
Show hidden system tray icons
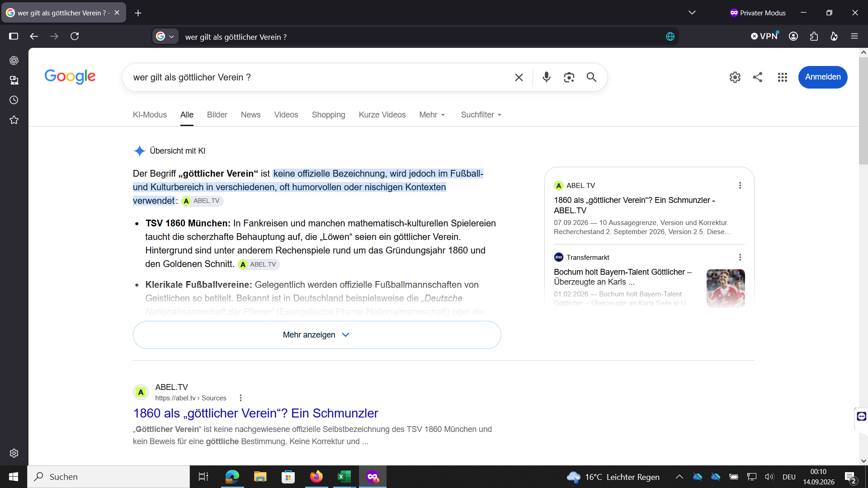(x=679, y=477)
